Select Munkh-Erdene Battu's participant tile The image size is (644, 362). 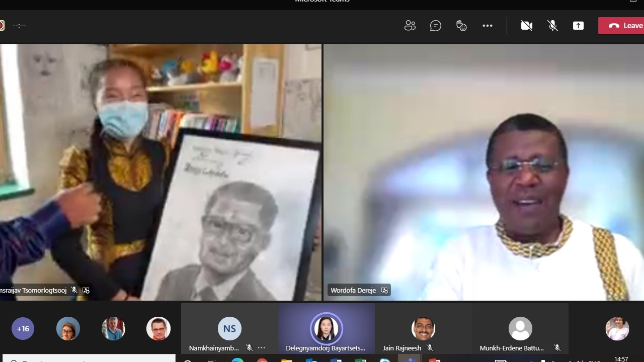[520, 329]
